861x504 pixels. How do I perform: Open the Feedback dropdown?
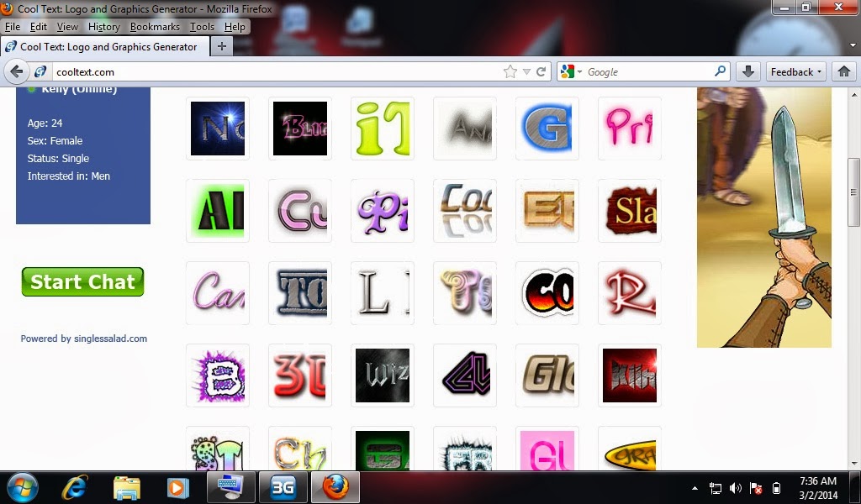pos(794,71)
